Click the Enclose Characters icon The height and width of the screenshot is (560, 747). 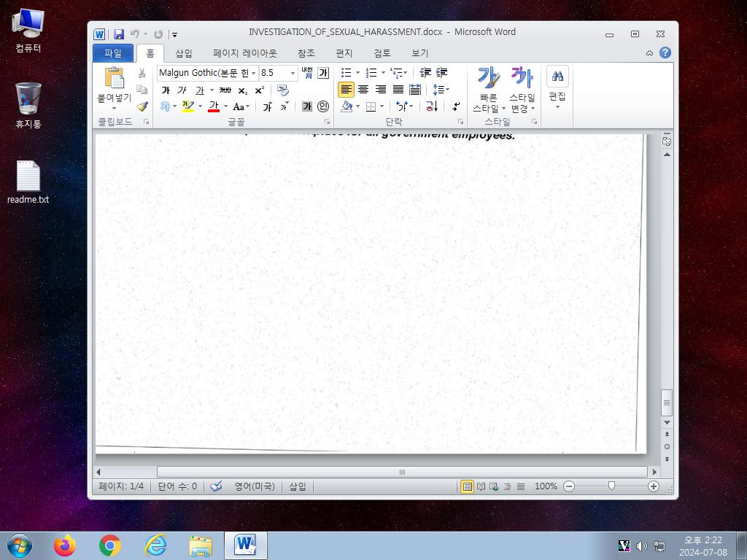point(323,106)
